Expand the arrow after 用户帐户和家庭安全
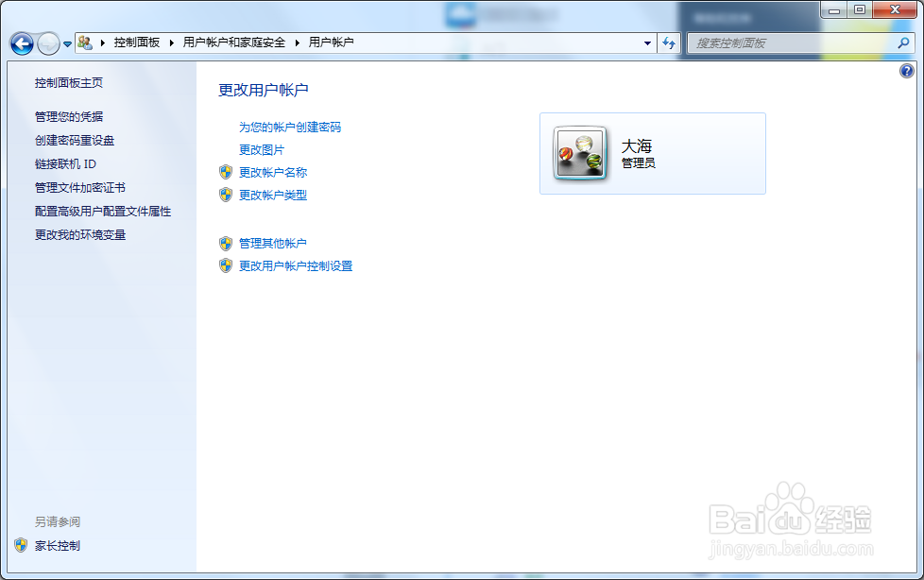Image resolution: width=924 pixels, height=580 pixels. (x=297, y=43)
